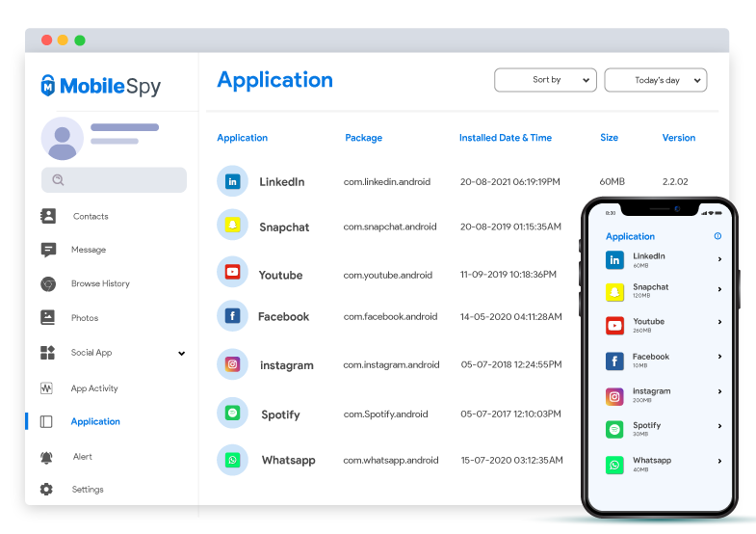Click com.youtube.android package text

tap(388, 276)
